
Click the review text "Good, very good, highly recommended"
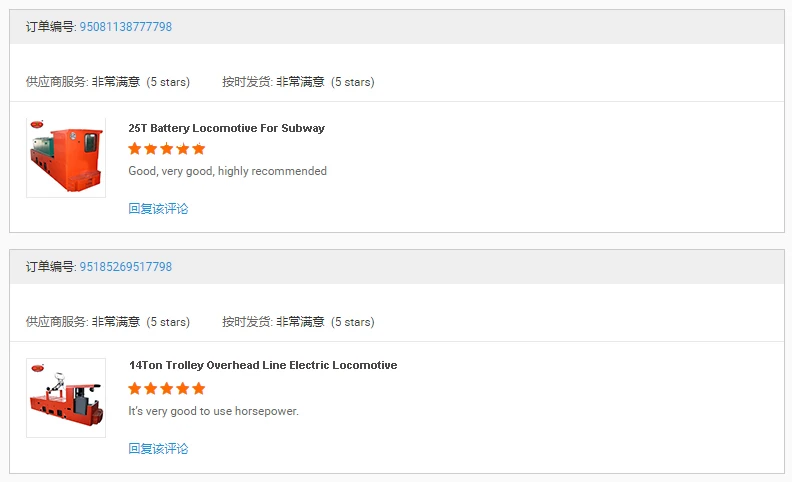[x=227, y=171]
